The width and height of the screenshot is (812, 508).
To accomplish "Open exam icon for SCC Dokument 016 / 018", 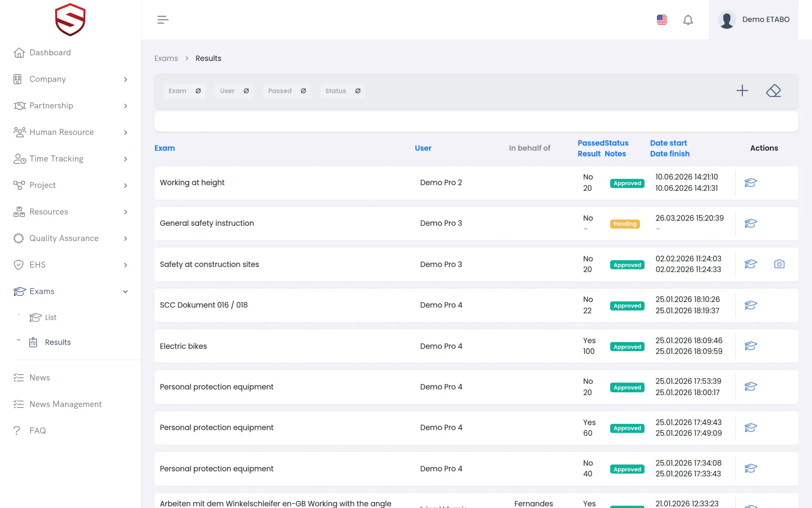I will click(x=750, y=305).
